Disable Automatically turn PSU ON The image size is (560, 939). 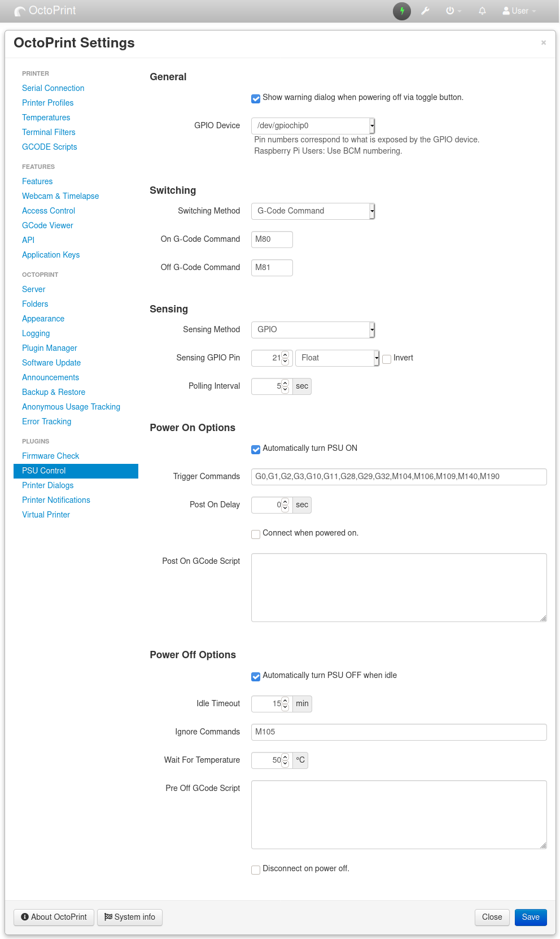click(256, 449)
